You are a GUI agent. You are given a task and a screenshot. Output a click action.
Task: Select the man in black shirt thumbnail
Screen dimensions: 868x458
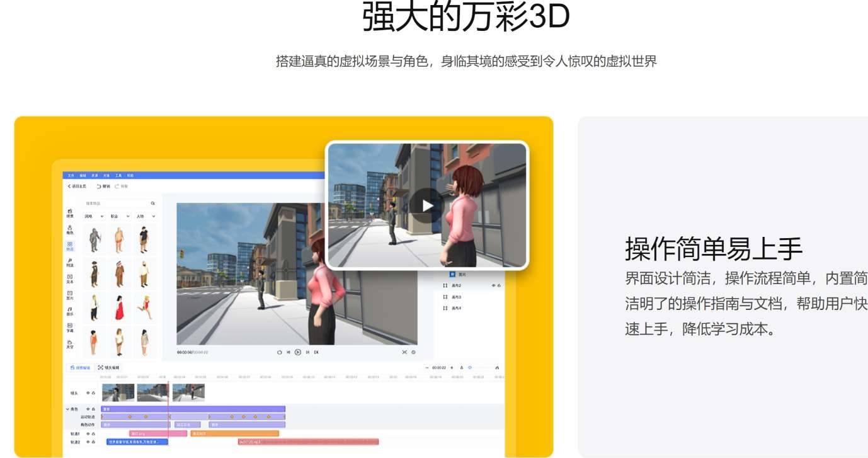point(144,239)
